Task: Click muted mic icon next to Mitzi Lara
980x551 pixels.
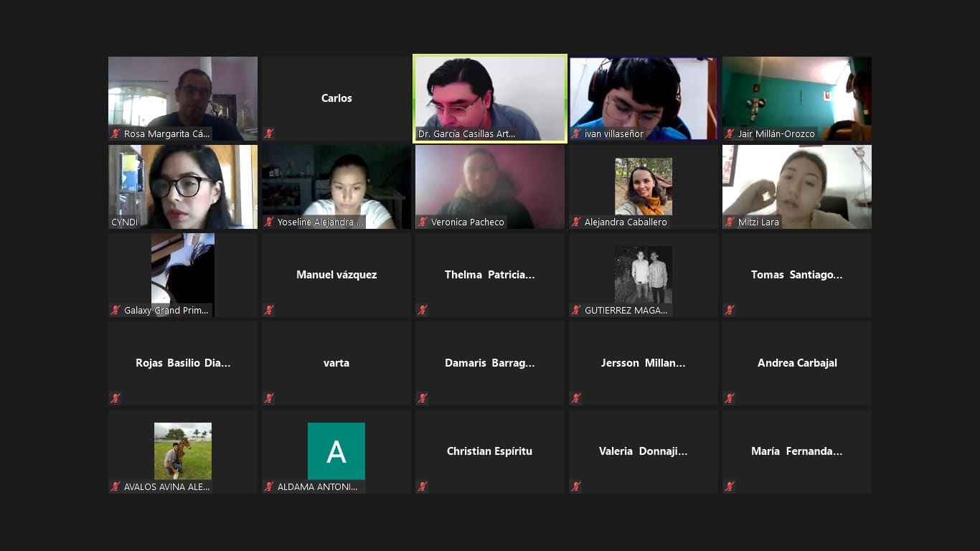Action: (730, 222)
